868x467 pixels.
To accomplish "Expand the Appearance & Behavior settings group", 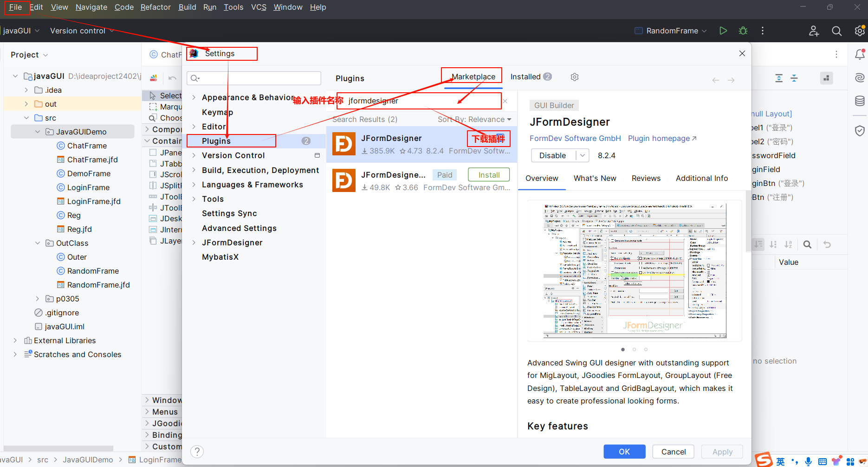I will pyautogui.click(x=194, y=97).
